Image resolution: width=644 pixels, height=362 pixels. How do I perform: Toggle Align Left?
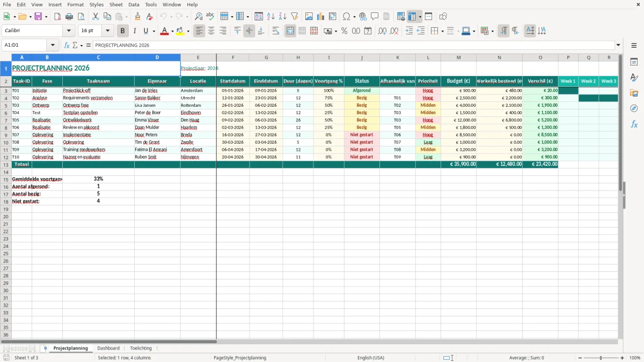coord(200,31)
